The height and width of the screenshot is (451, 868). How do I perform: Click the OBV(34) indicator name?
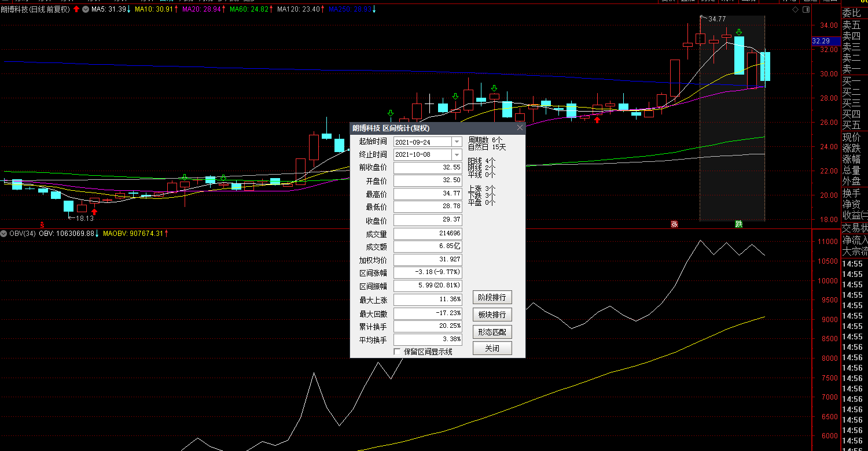23,234
